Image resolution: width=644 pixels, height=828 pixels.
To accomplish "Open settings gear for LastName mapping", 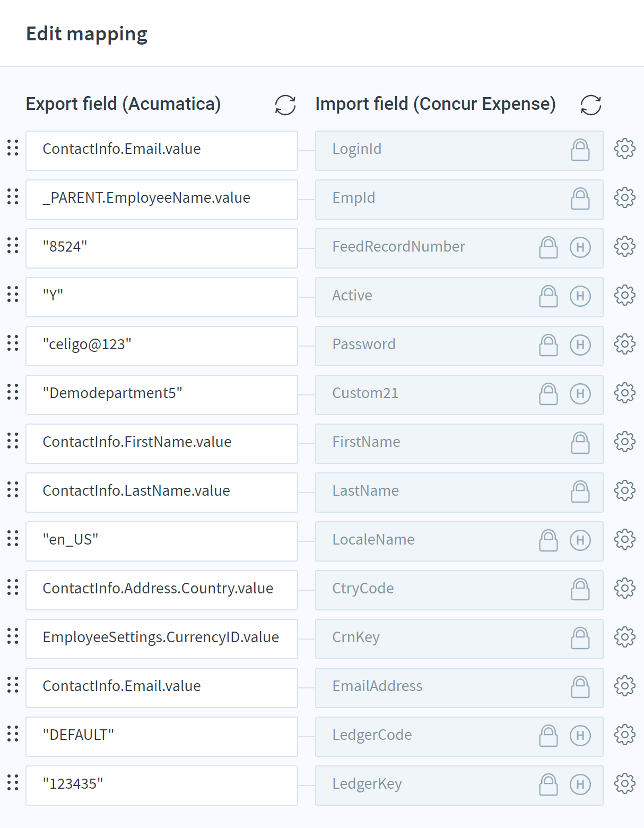I will coord(625,490).
